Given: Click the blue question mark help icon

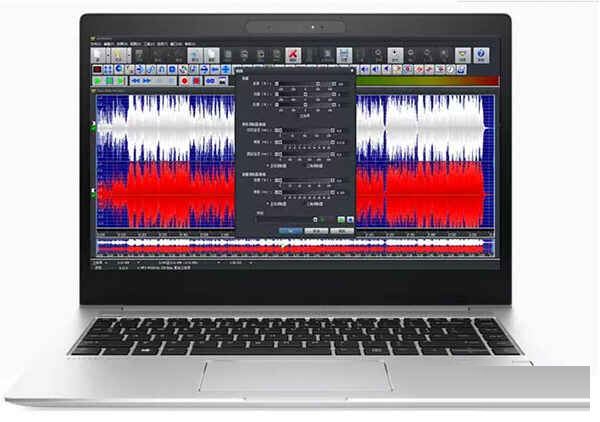Looking at the screenshot, I should [481, 55].
